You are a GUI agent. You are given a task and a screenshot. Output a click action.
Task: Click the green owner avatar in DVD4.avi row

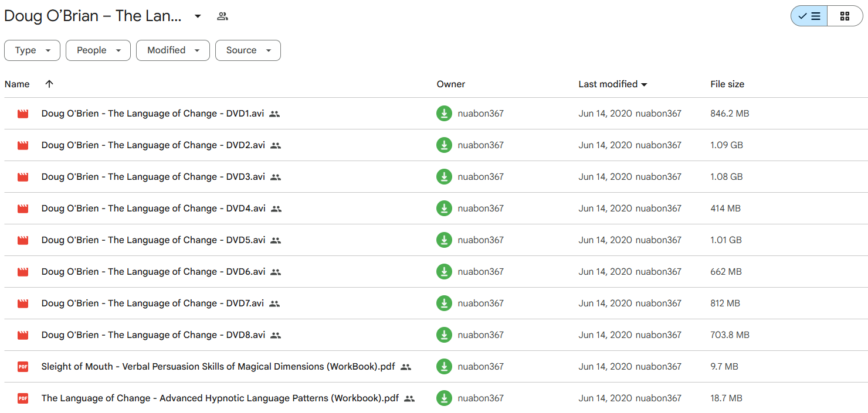(x=444, y=209)
